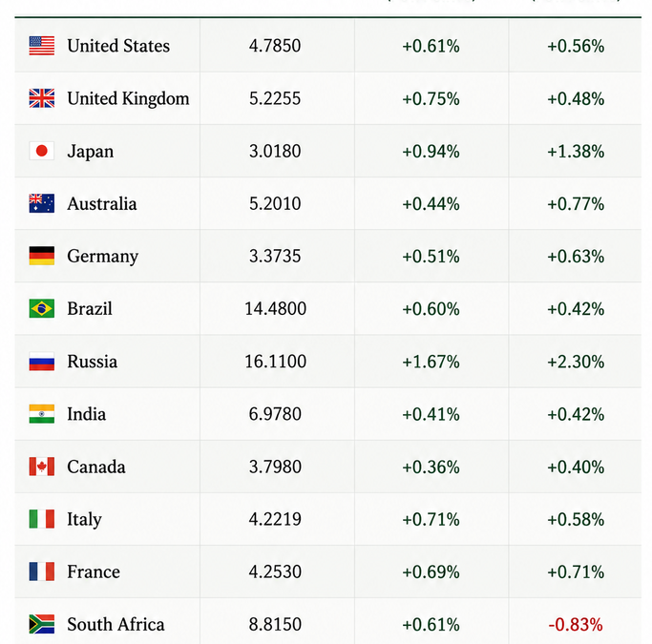The width and height of the screenshot is (652, 644).
Task: Click the Brazil flag icon
Action: click(42, 309)
